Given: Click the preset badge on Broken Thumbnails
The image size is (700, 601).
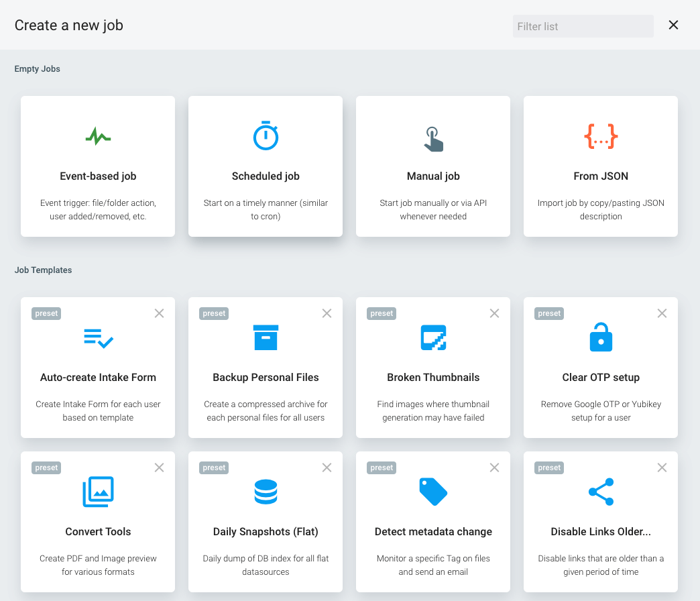Looking at the screenshot, I should tap(382, 313).
